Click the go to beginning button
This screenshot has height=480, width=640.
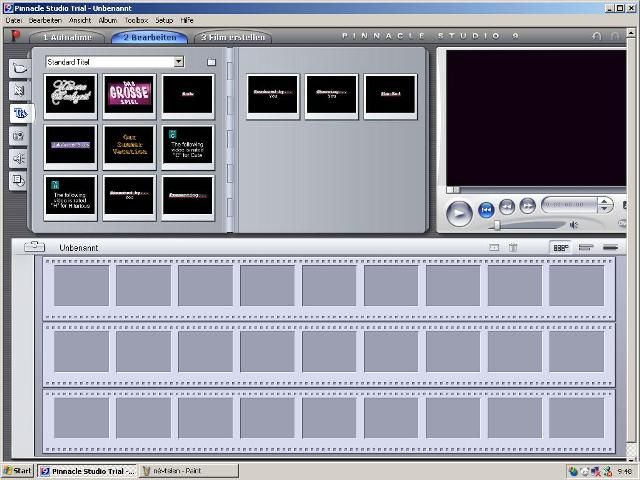coord(486,208)
